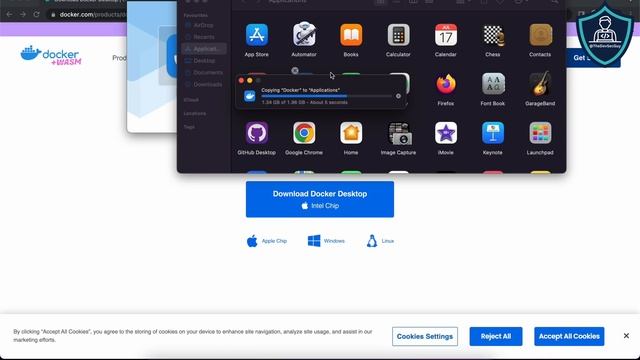Select AirDrop in Finder sidebar

coord(204,25)
